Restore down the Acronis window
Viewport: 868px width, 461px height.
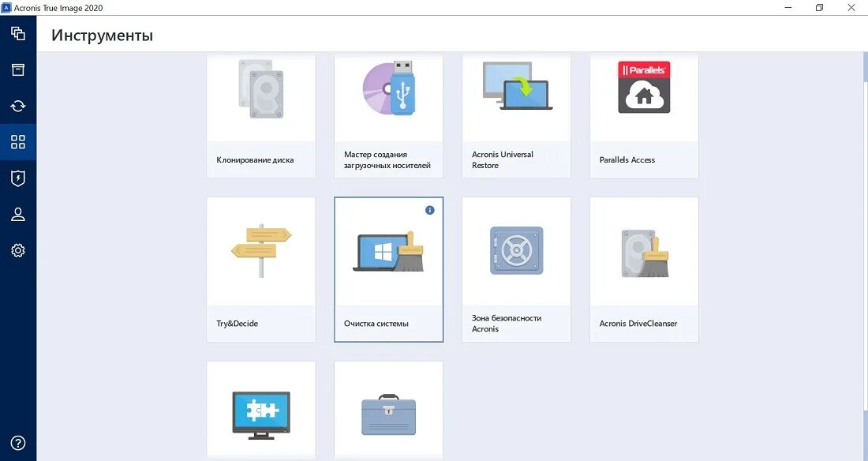819,8
